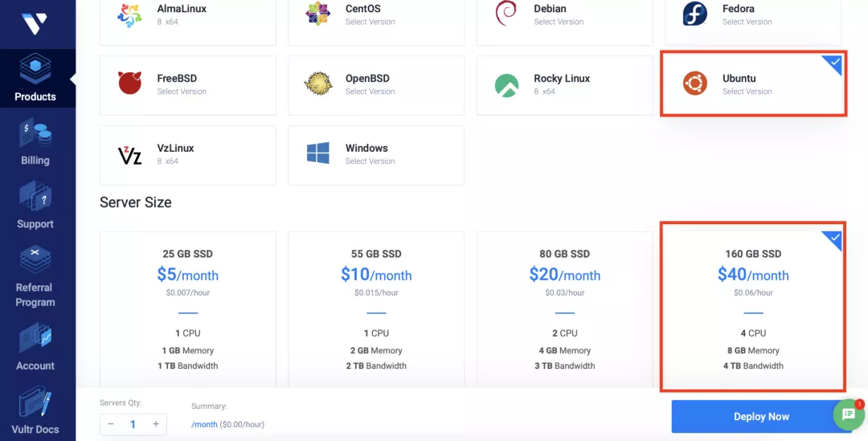Click the $0.06/hour price text
This screenshot has width=868, height=441.
(x=753, y=292)
